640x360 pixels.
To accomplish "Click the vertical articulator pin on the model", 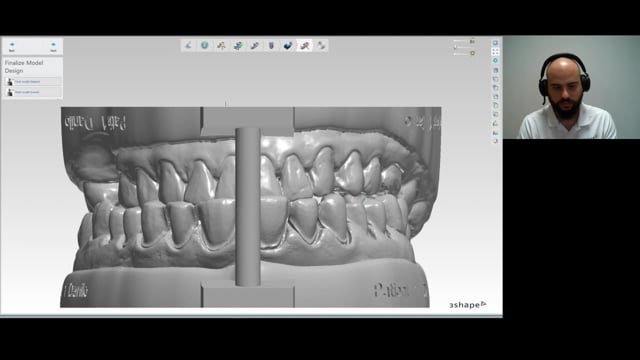I will click(248, 207).
